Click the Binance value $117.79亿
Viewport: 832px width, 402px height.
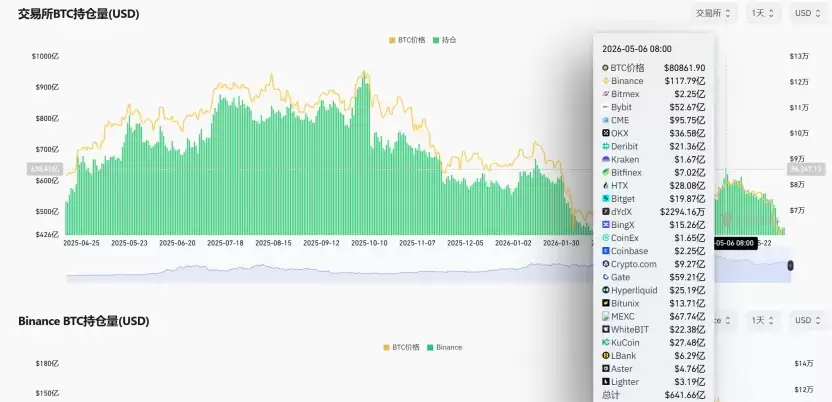click(685, 81)
